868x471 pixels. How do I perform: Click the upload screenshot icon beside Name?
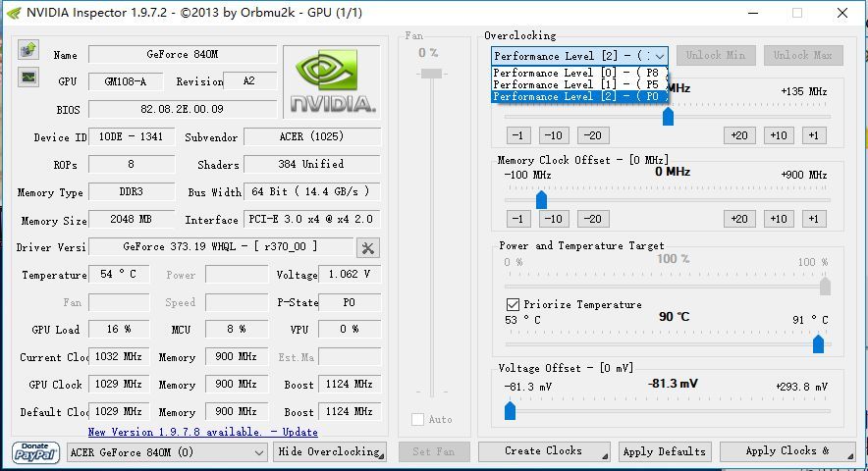[28, 49]
